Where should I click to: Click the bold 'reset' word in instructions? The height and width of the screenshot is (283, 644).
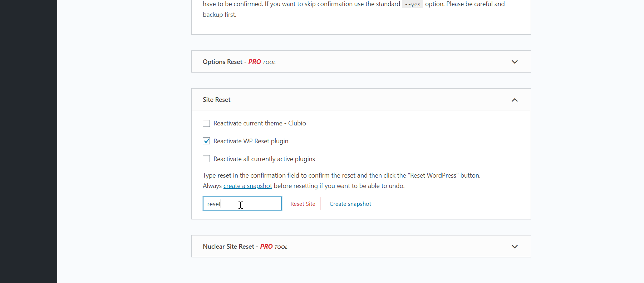(224, 175)
